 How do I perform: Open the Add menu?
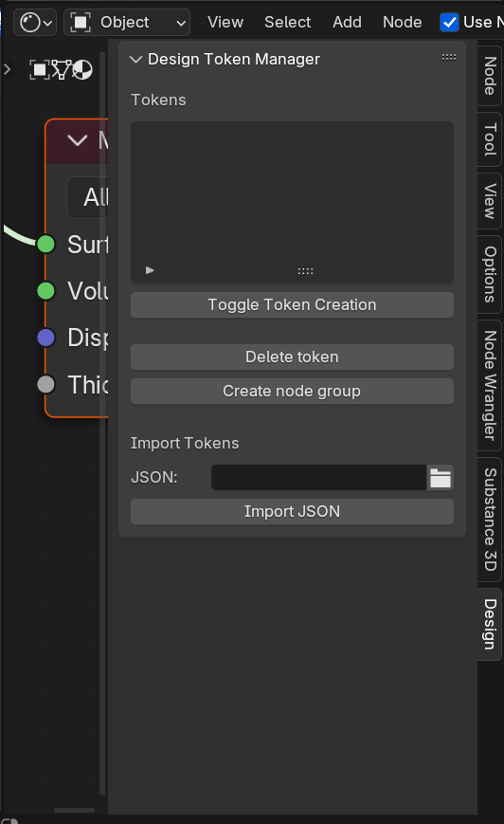tap(347, 23)
